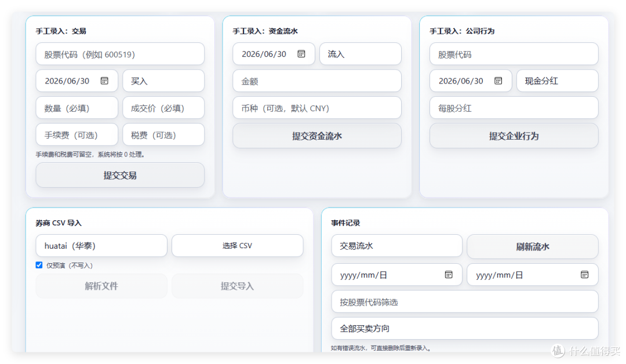Open calendar icon of event log end date
626x364 pixels.
pos(584,275)
